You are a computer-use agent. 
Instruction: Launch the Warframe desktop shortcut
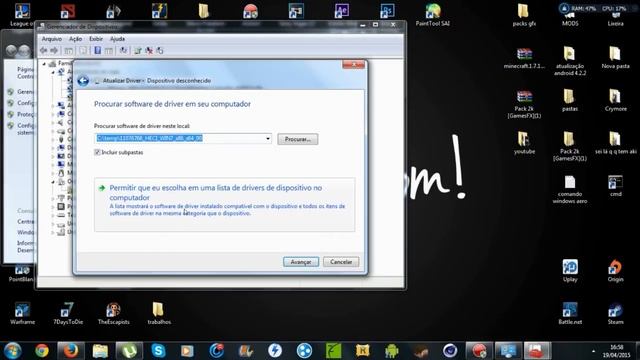pos(22,313)
